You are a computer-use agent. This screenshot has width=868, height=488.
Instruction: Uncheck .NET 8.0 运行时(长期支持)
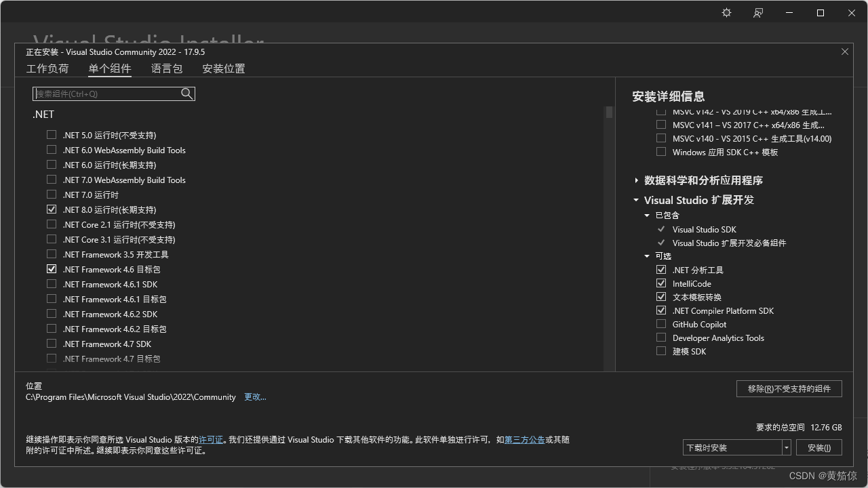(x=52, y=209)
